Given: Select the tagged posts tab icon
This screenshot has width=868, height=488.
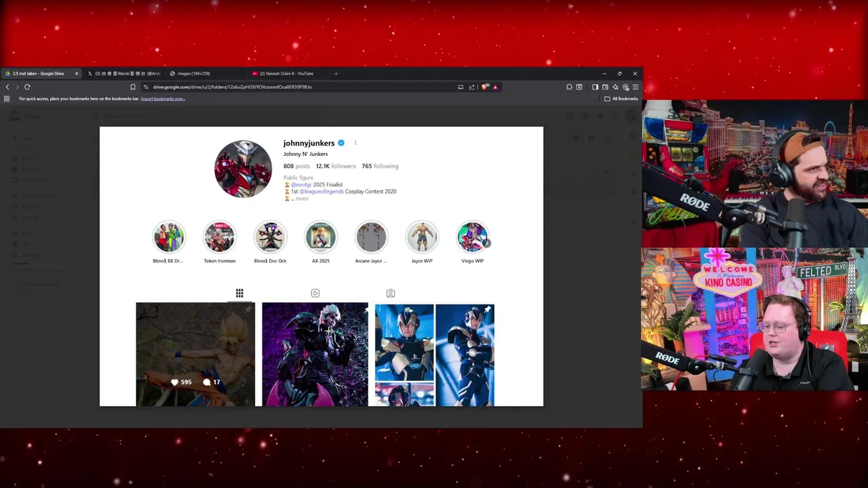Looking at the screenshot, I should [x=391, y=293].
